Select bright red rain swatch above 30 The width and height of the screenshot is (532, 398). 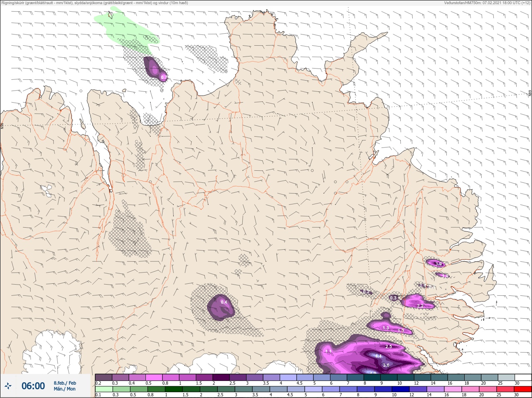523,389
